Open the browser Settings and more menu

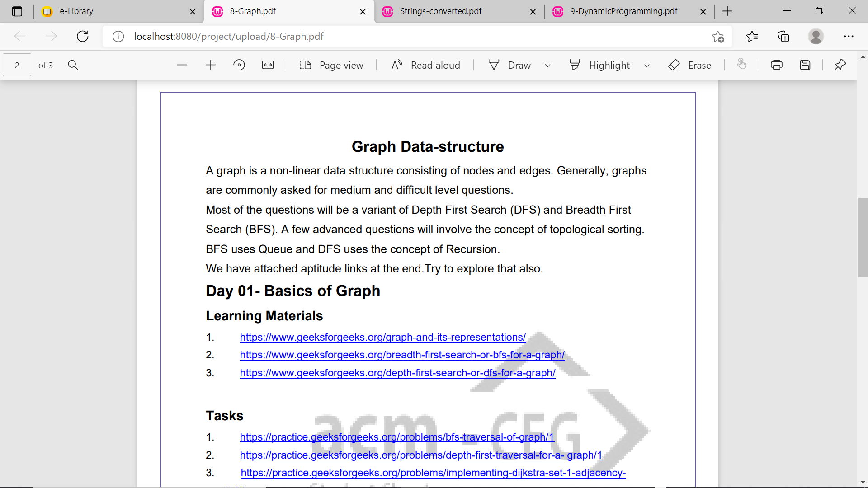pos(849,36)
